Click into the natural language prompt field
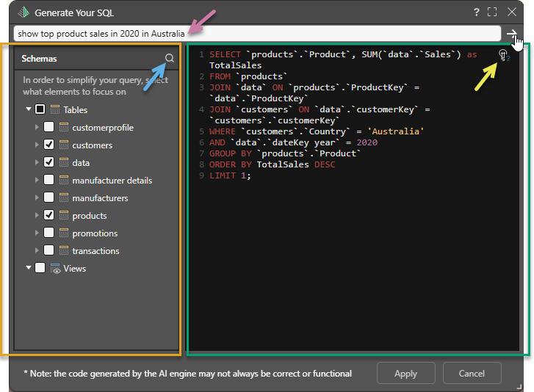 257,33
